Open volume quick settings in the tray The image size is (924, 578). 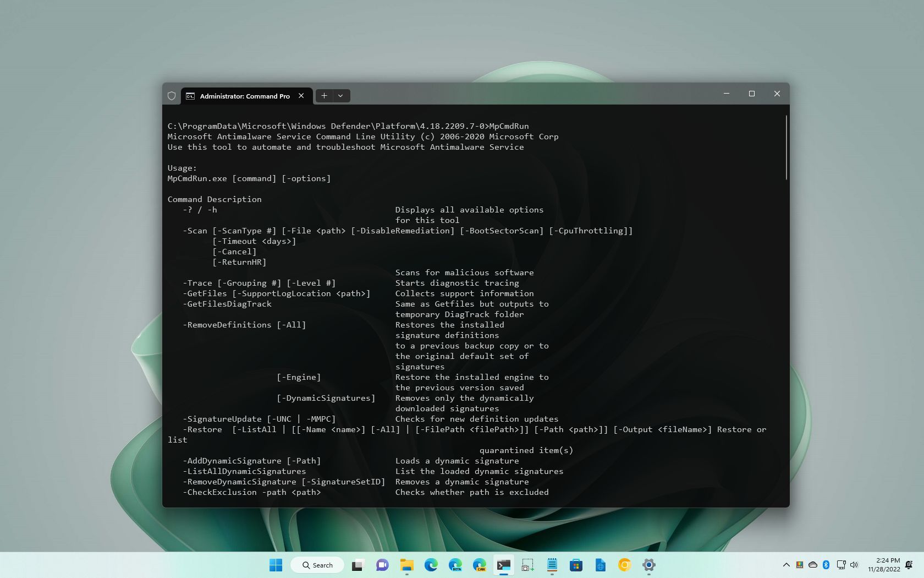tap(854, 565)
